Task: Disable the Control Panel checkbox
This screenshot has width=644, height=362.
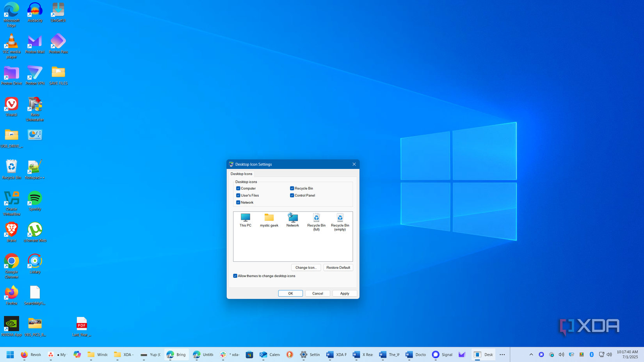Action: point(292,195)
